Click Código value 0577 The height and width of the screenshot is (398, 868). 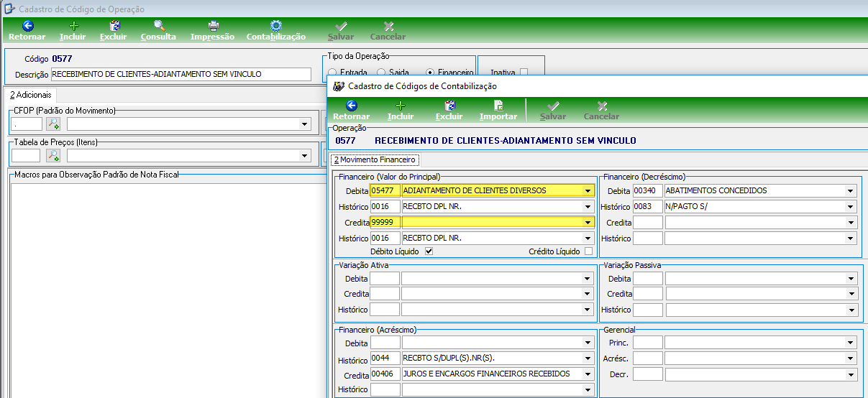[62, 59]
